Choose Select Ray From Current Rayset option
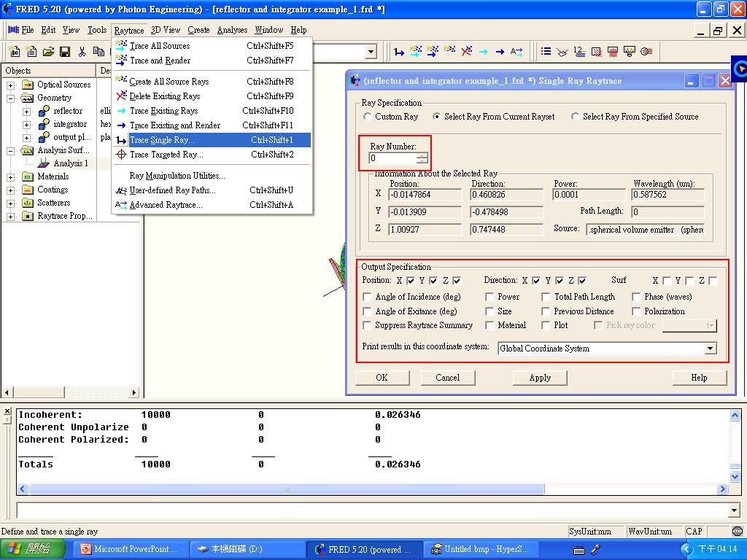The image size is (747, 560). tap(436, 117)
